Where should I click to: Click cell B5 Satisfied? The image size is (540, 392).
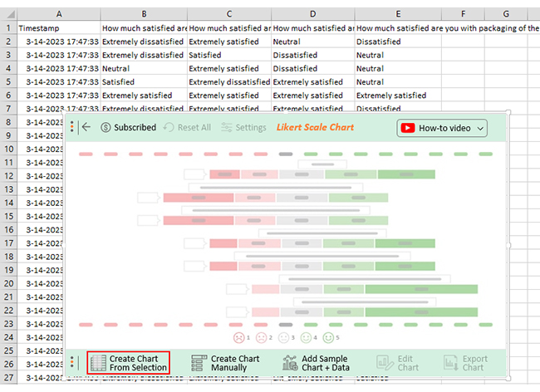click(144, 82)
